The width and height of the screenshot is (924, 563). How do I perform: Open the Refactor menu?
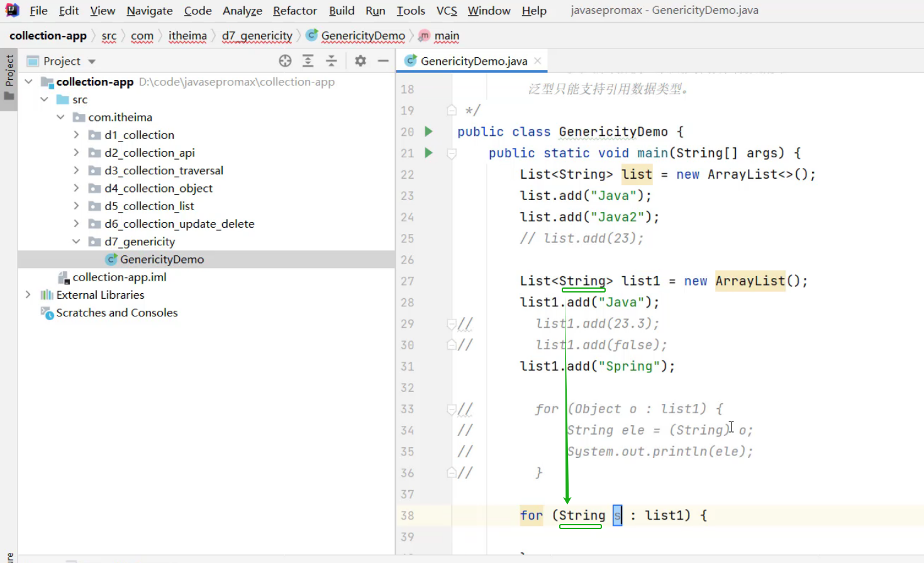(x=295, y=11)
